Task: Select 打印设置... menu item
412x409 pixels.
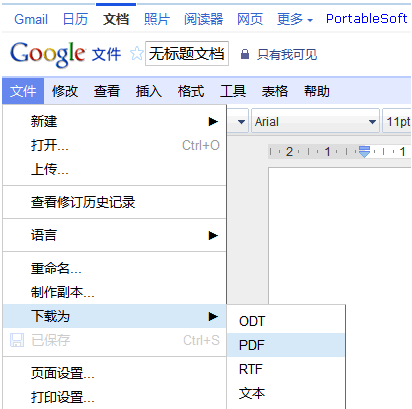Action: 115,397
